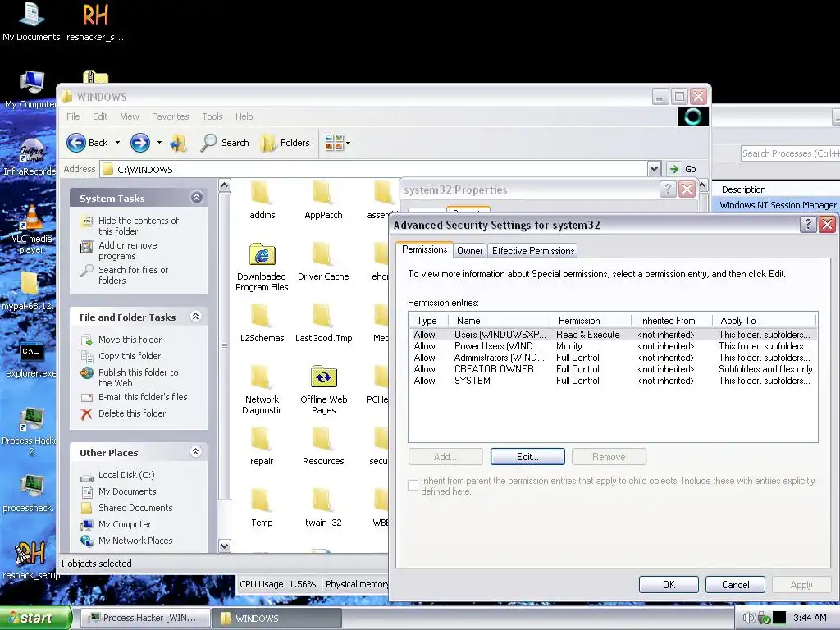Go Forward in the WINDOWS Explorer toolbar

140,143
